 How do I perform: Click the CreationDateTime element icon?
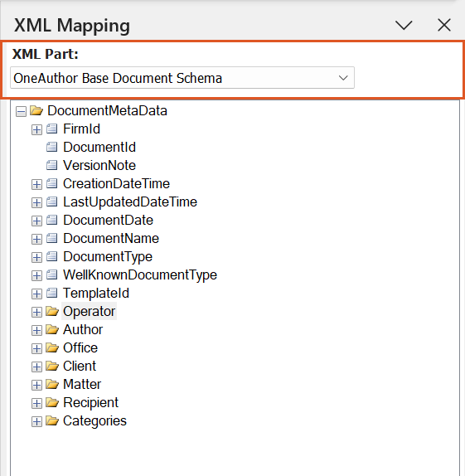[x=52, y=183]
